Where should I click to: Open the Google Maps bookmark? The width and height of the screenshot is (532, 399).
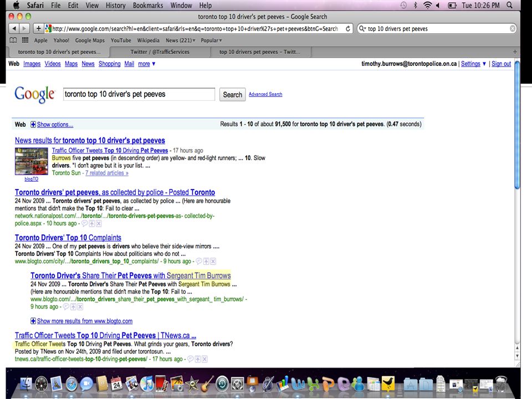[90, 40]
